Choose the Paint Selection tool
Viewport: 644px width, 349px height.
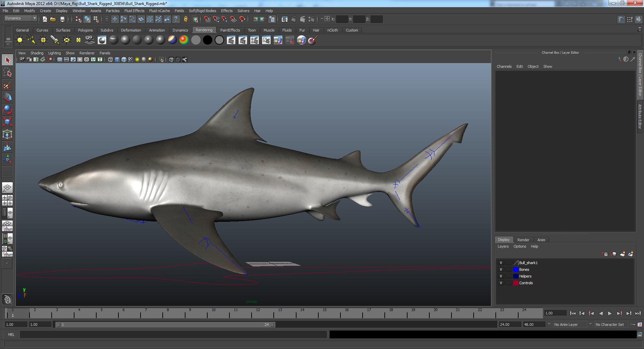point(7,85)
